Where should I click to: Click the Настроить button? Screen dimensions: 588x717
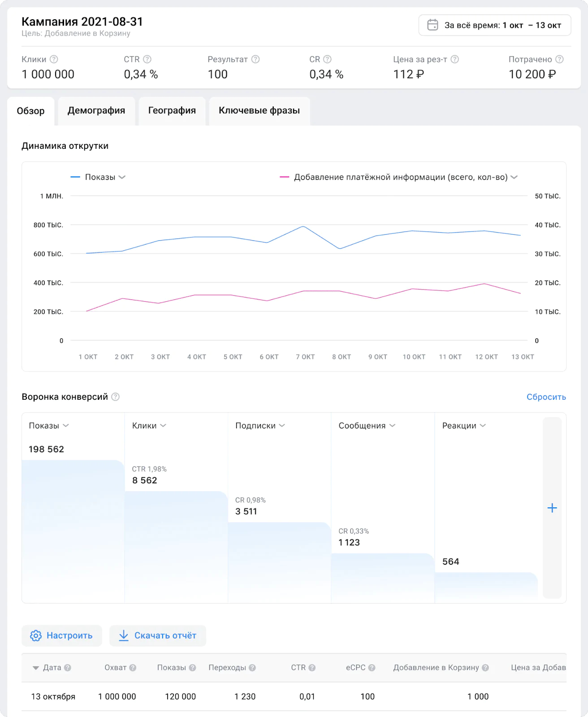click(x=62, y=635)
